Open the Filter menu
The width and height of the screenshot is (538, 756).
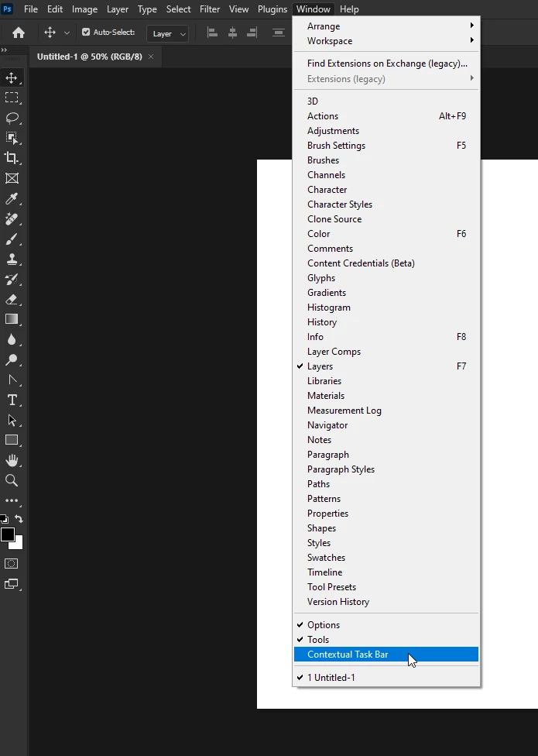[x=210, y=9]
